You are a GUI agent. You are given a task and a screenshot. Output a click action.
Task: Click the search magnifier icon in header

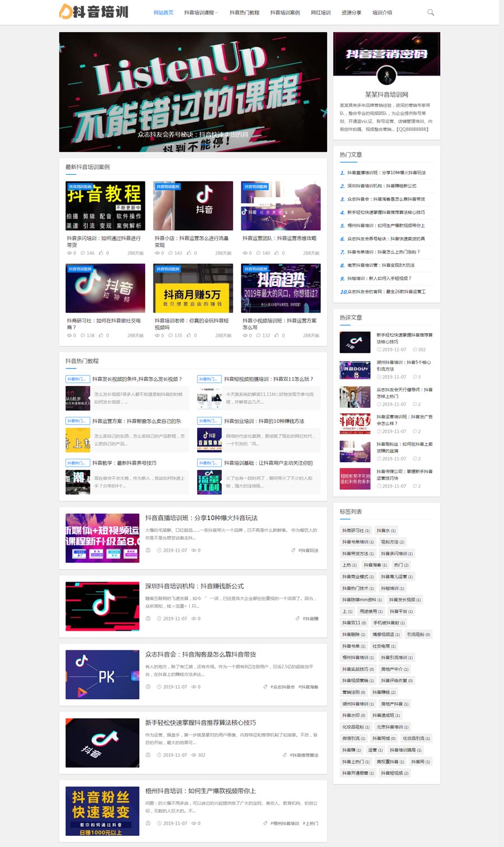[x=431, y=12]
